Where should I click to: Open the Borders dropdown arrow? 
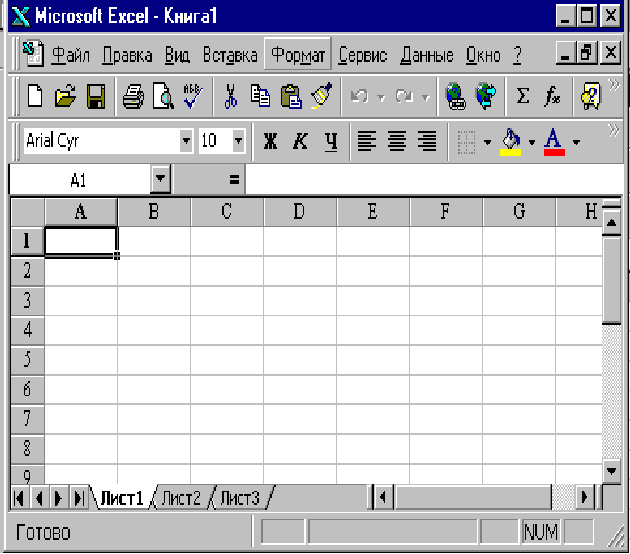[487, 142]
